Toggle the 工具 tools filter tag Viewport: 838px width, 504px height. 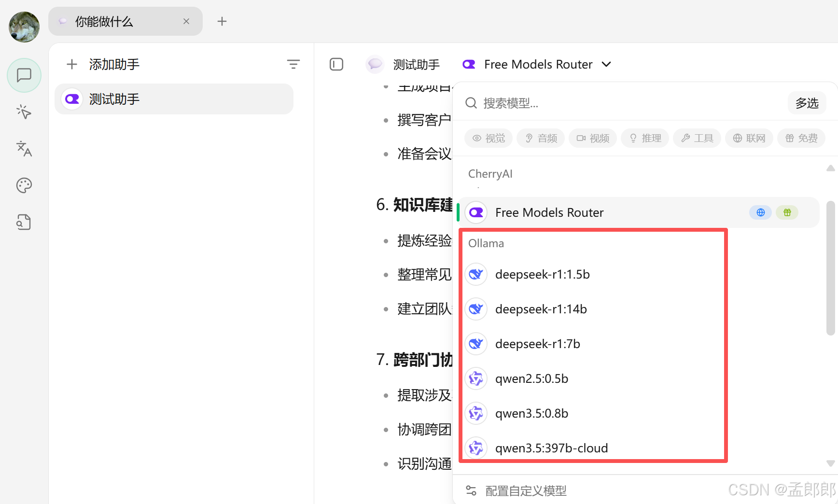click(697, 138)
